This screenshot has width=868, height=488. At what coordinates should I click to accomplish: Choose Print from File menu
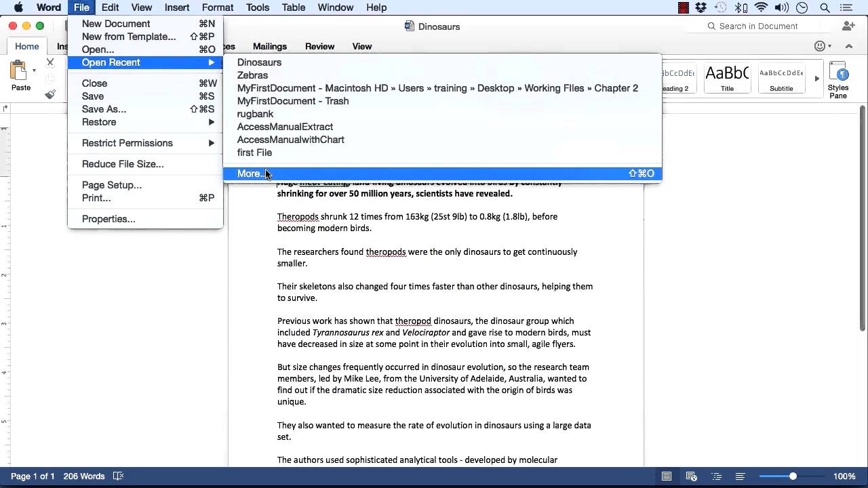pos(145,198)
